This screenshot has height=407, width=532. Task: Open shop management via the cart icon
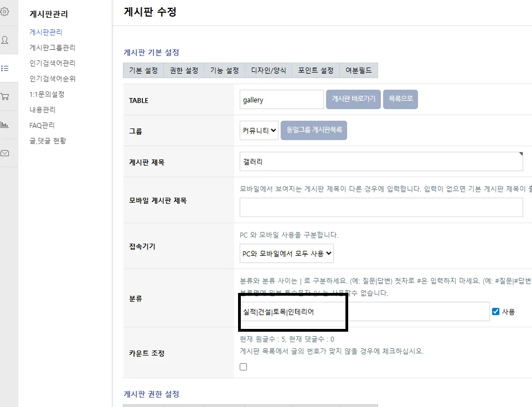pyautogui.click(x=5, y=96)
